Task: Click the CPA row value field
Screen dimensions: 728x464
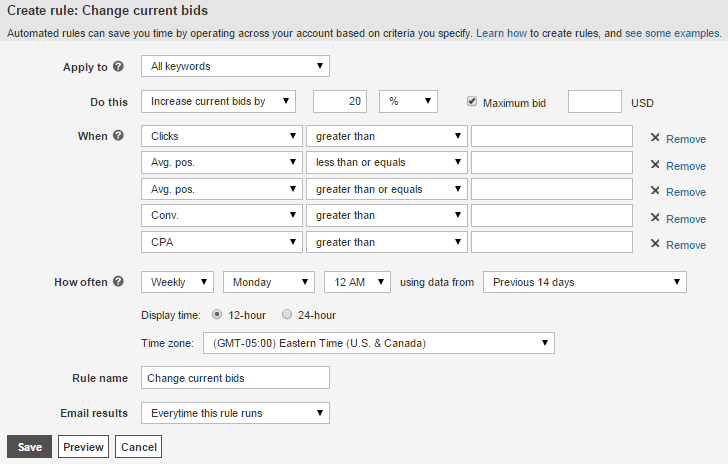Action: pyautogui.click(x=552, y=242)
